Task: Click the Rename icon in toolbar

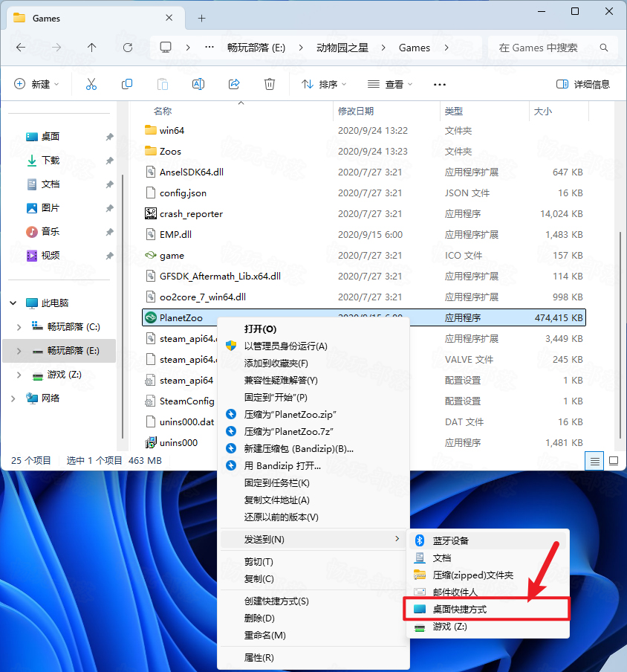Action: coord(198,84)
